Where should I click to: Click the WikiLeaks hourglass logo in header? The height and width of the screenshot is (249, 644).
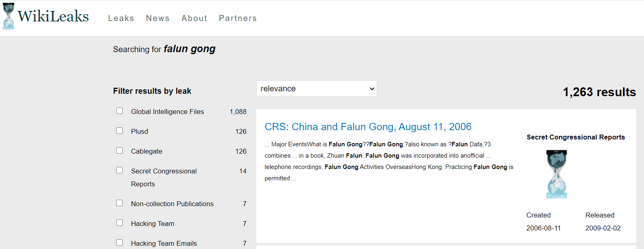tap(9, 16)
